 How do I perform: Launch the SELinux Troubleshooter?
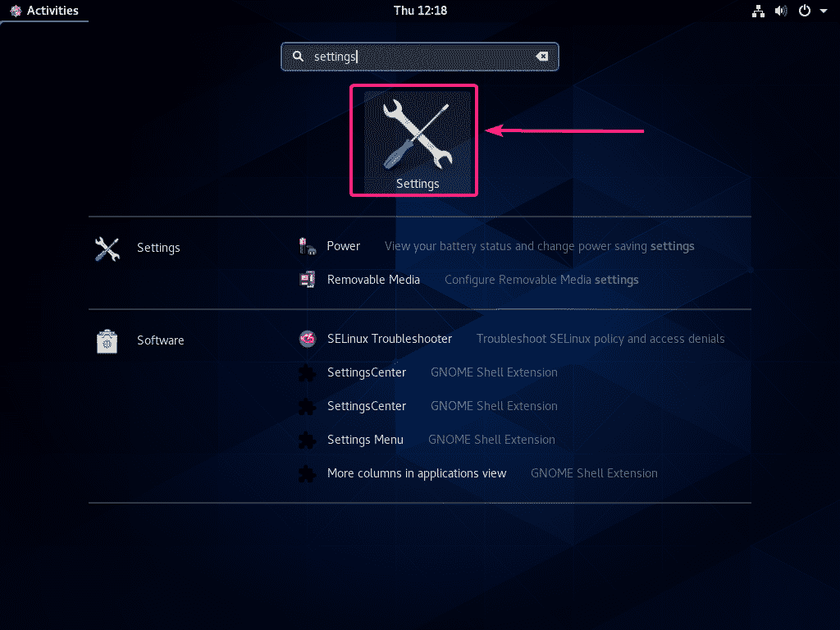pos(389,338)
